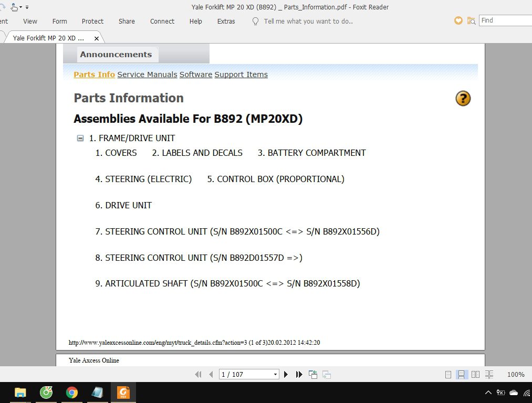Click the 4. STEERING (ELECTRIC) assembly
The width and height of the screenshot is (532, 403).
point(143,179)
